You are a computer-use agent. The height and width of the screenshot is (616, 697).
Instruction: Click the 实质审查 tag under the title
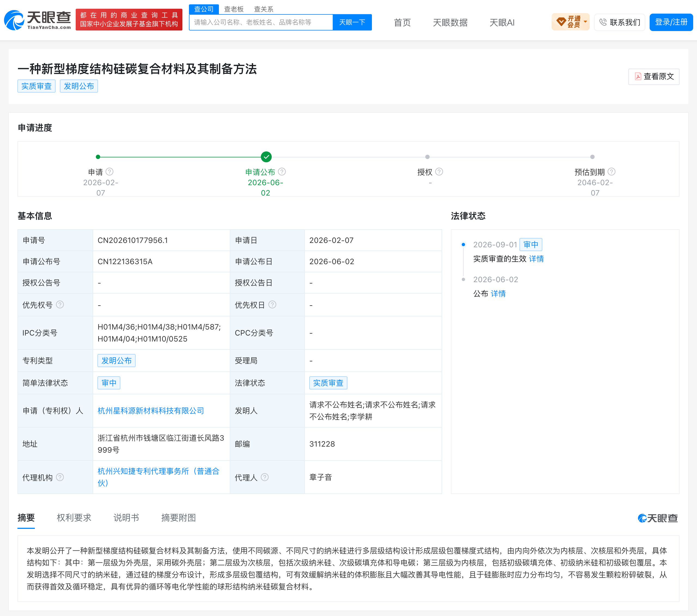coord(36,86)
